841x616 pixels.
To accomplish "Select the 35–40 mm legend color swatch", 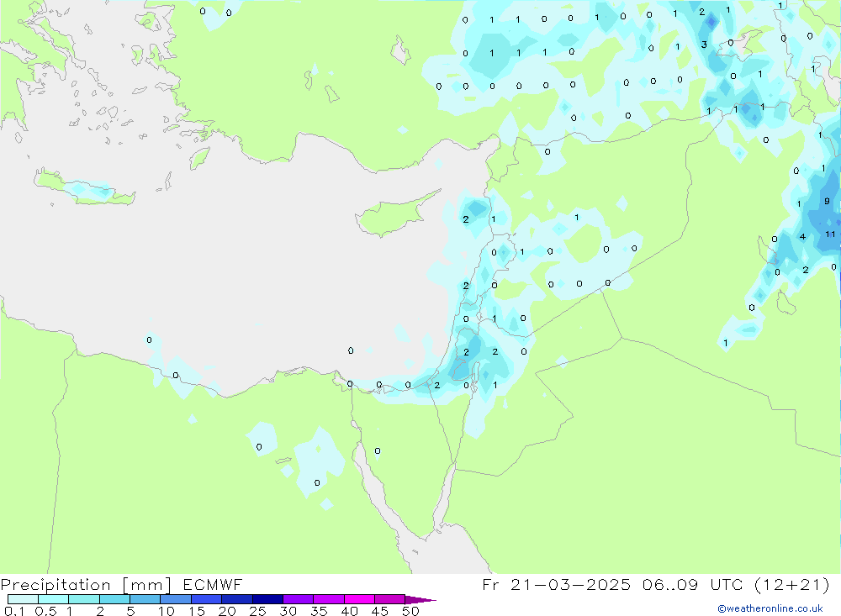I will [329, 599].
